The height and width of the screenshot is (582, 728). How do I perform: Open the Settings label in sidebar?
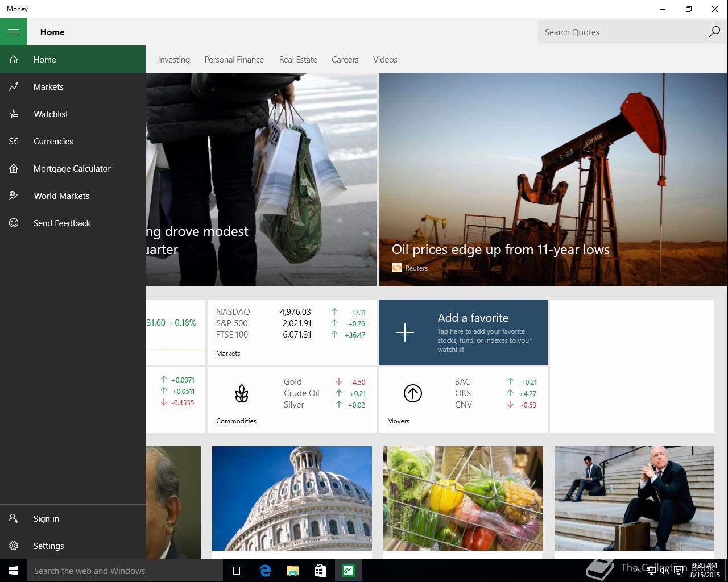coord(48,546)
